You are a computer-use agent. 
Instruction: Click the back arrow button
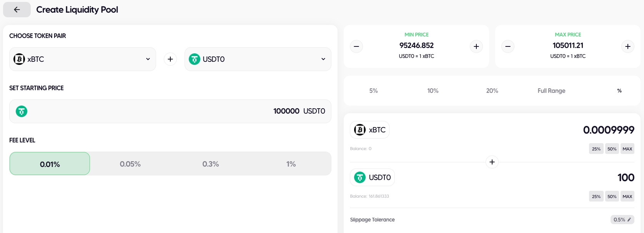click(x=17, y=10)
